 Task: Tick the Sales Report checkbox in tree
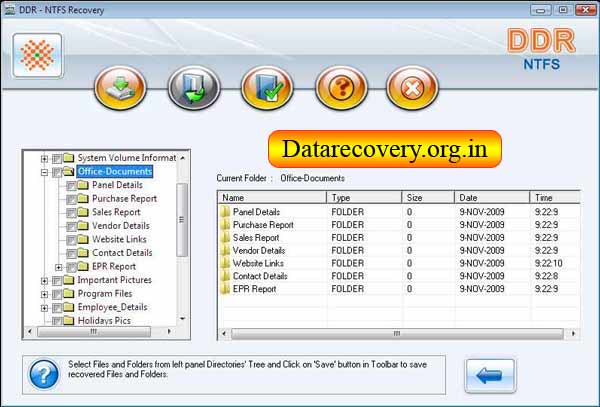(71, 213)
